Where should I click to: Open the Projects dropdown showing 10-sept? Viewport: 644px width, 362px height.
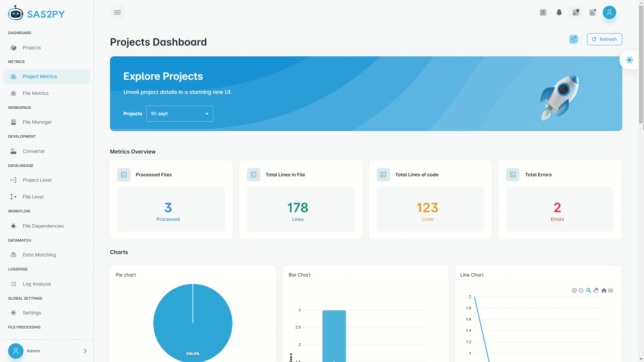tap(179, 114)
